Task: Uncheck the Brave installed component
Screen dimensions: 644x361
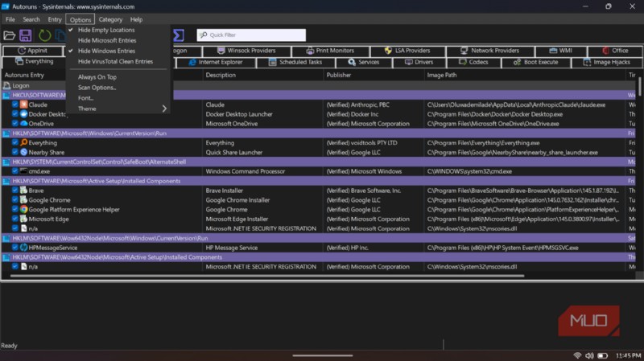Action: tap(15, 191)
